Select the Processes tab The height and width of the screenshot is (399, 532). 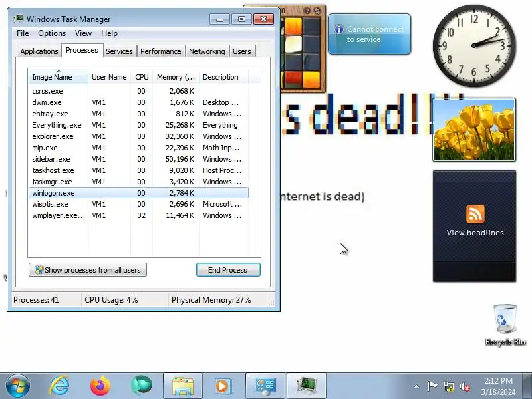click(82, 51)
